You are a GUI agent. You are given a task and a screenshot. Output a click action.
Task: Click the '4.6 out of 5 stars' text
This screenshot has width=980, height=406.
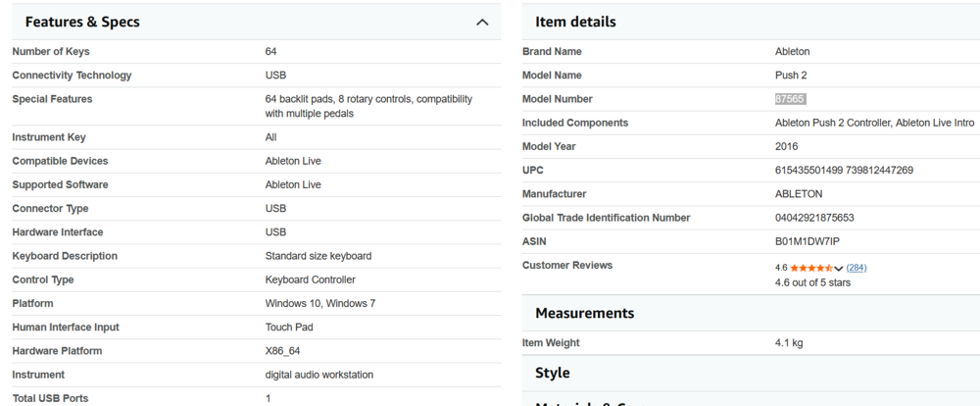click(812, 282)
